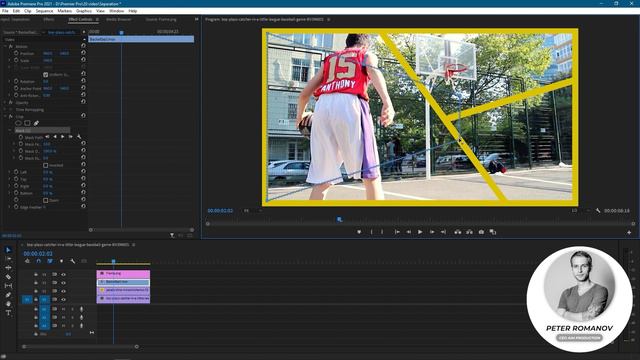Click Mark In in Program monitor

coord(371,232)
